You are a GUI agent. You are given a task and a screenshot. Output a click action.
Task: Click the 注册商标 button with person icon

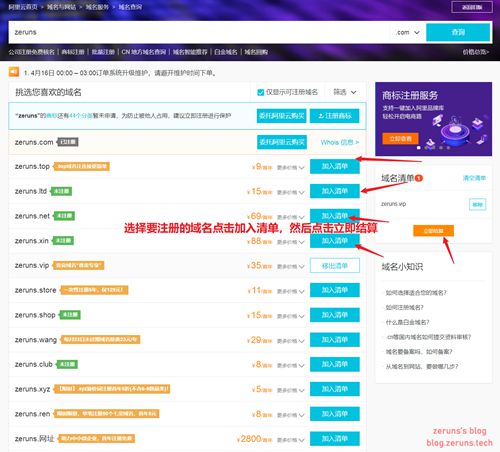[334, 116]
